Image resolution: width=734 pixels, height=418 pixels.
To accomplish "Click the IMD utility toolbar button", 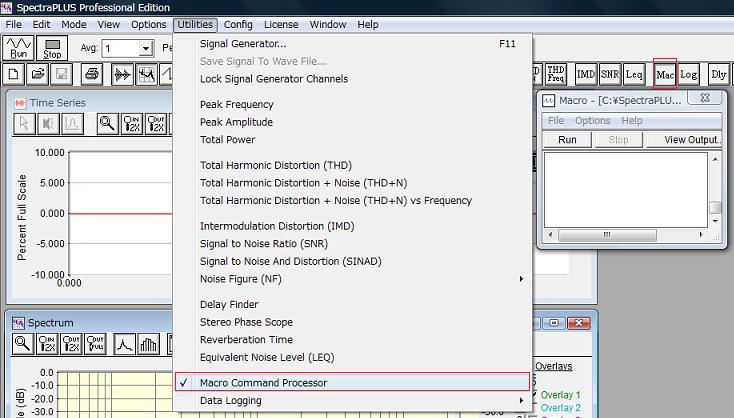I will [586, 74].
